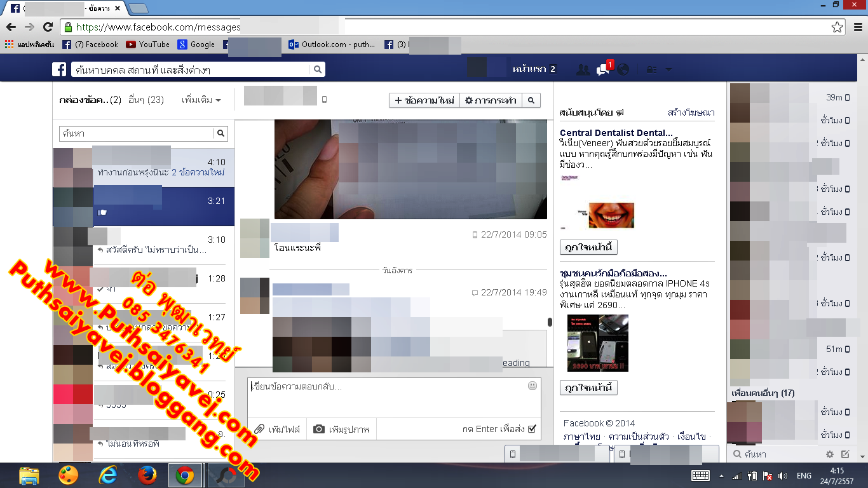Viewport: 868px width, 488px height.
Task: Click the timestamp 22/7/2014 09:05
Action: click(x=513, y=234)
